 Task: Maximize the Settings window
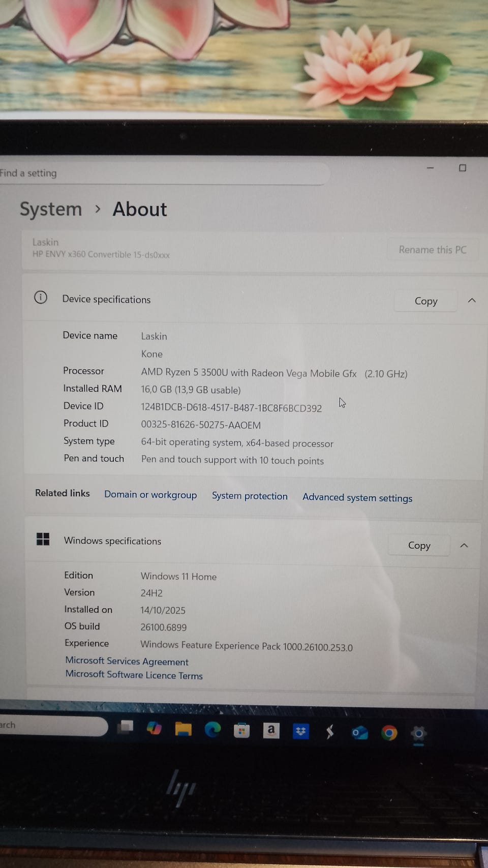pyautogui.click(x=463, y=168)
